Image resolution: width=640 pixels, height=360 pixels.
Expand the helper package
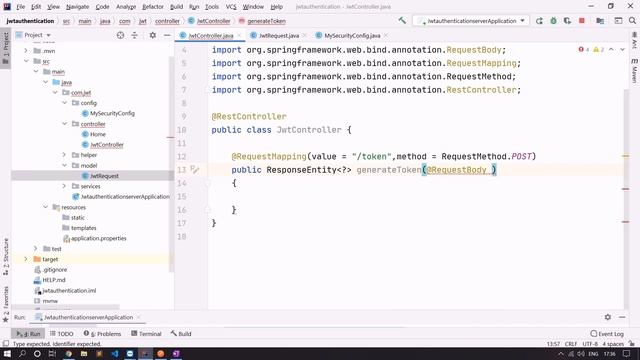tap(64, 155)
